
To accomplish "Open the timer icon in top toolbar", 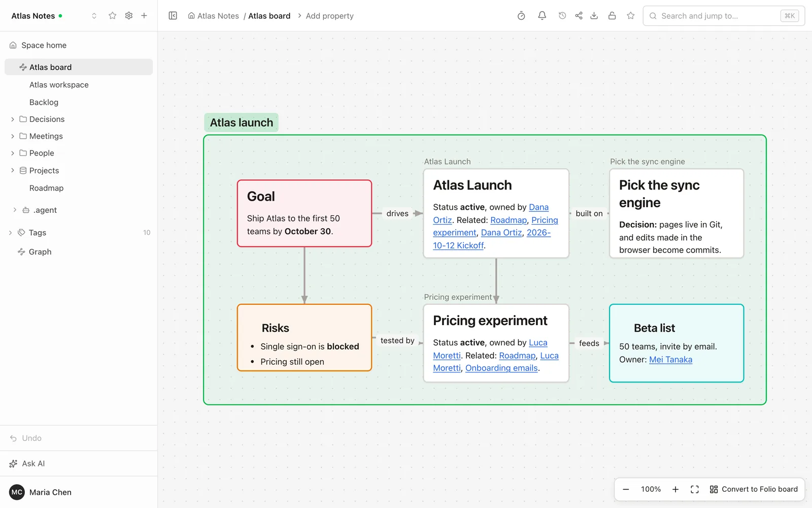I will pos(521,16).
